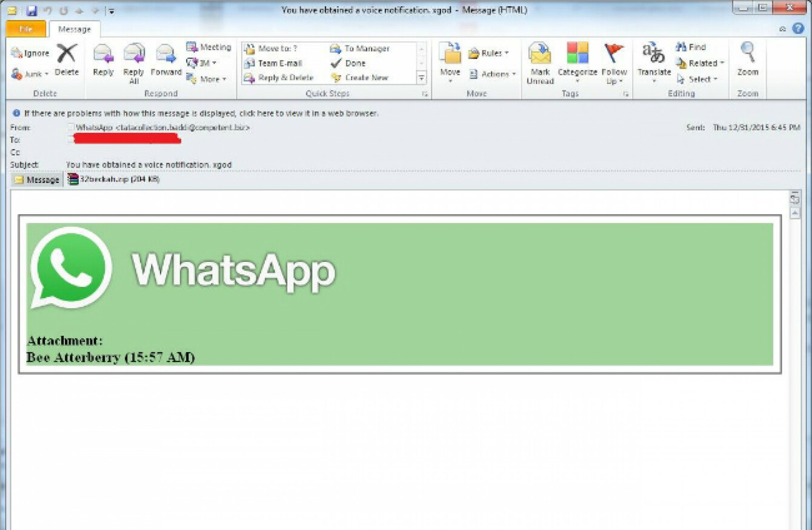Screen dimensions: 812x530
Task: Click the view in web browser info bar
Action: tap(196, 113)
